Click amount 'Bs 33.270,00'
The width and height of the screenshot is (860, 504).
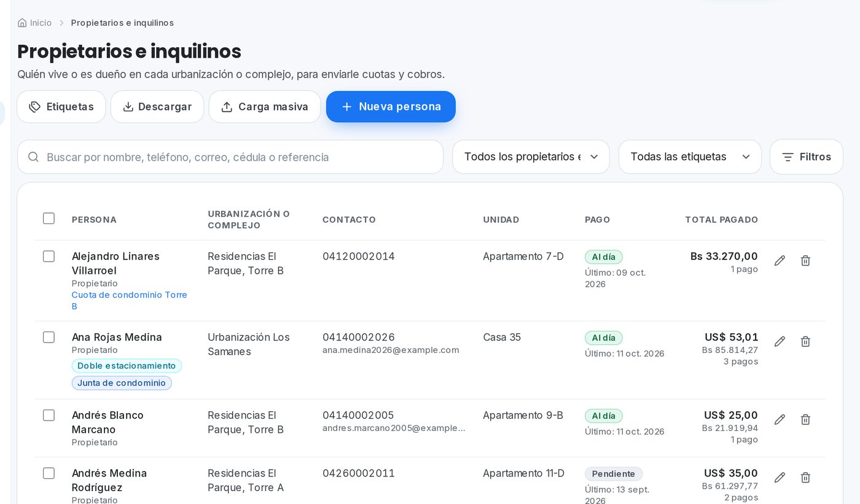click(x=724, y=257)
